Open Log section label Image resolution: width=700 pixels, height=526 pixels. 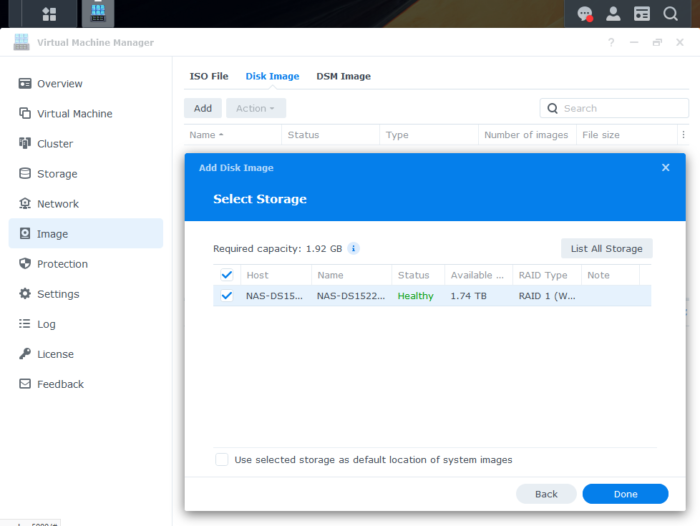(46, 324)
